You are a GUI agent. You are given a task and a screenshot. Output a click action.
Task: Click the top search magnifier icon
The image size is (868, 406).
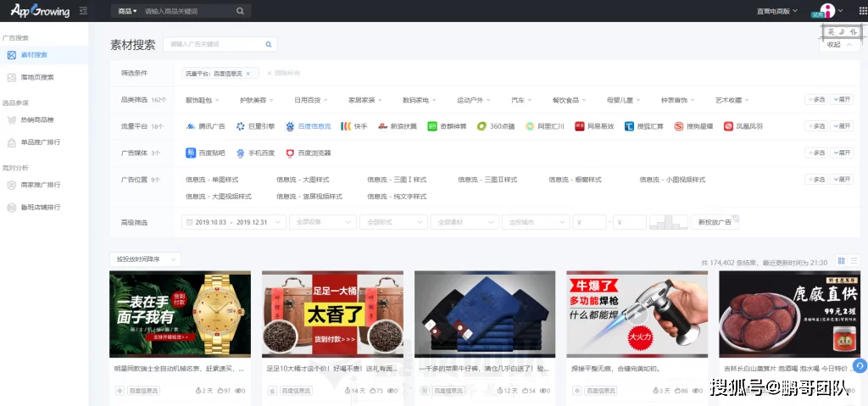click(240, 11)
